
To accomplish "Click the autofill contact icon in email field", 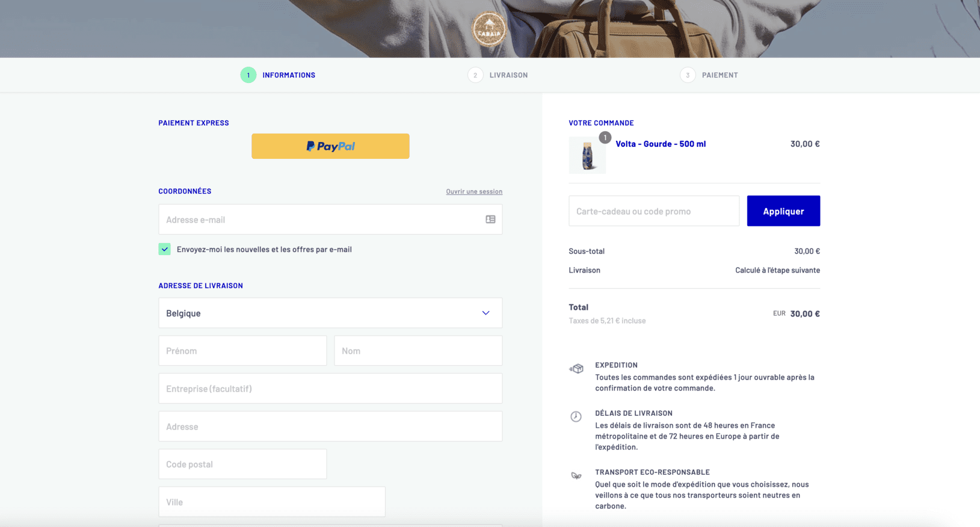I will coord(490,220).
